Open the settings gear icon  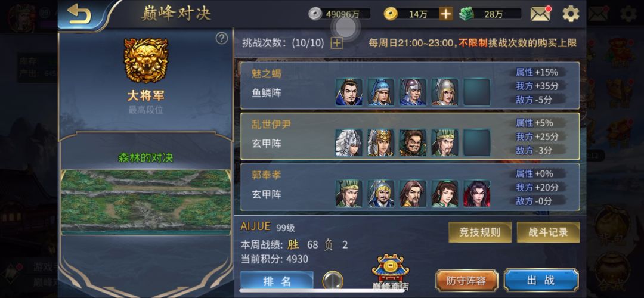[571, 14]
